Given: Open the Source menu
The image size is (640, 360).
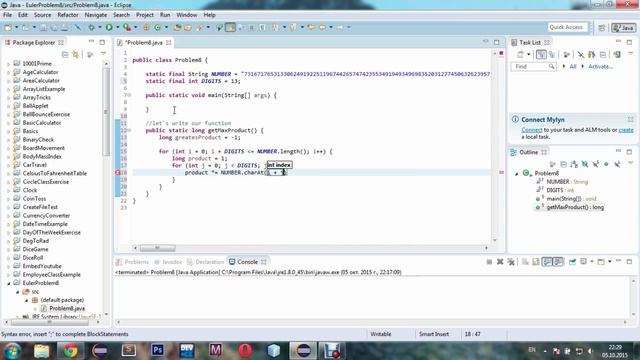Looking at the screenshot, I should tap(42, 15).
